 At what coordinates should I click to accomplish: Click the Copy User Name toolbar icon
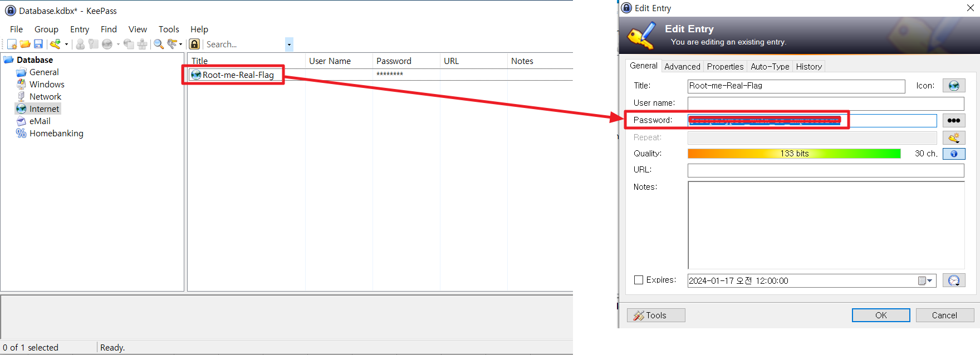click(80, 44)
